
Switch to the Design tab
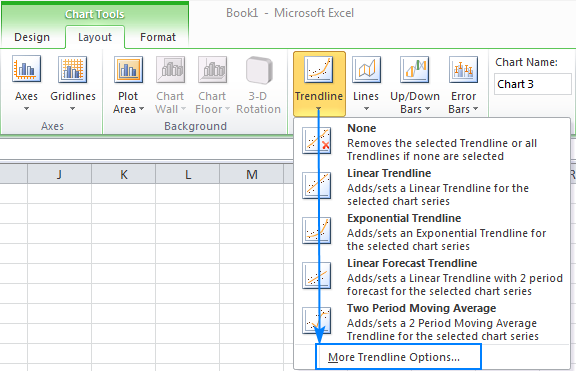[32, 37]
